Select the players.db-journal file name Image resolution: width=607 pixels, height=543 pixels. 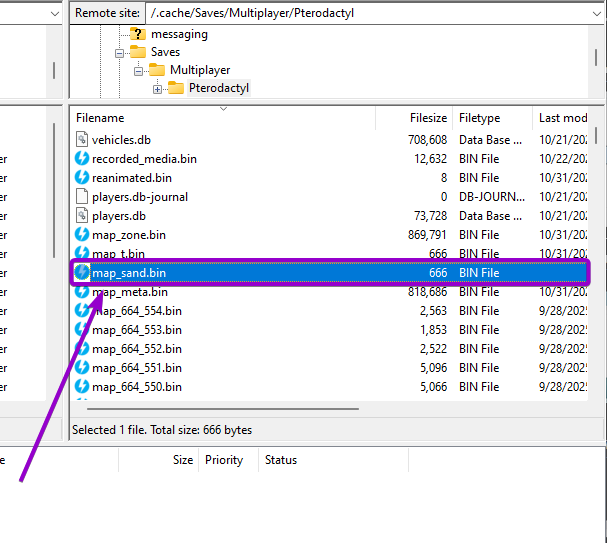140,197
